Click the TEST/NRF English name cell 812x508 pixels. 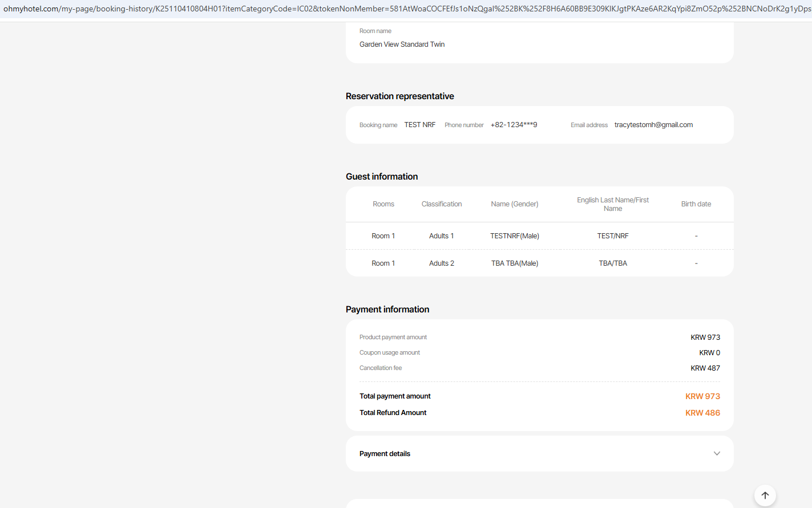click(x=613, y=236)
